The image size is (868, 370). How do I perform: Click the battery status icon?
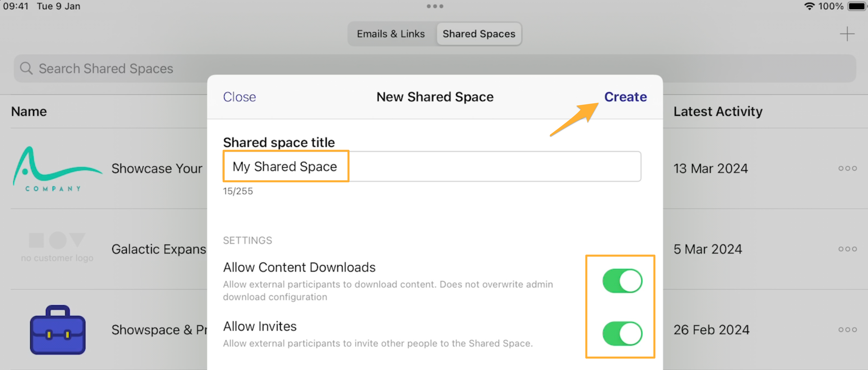(857, 6)
